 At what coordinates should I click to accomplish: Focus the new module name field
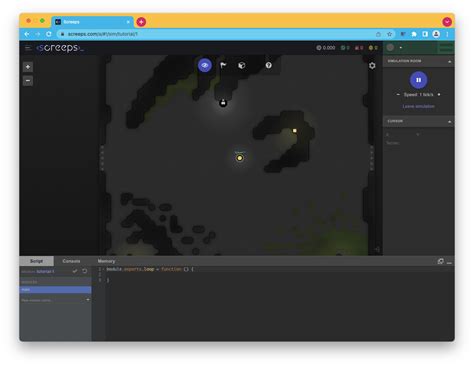(52, 300)
